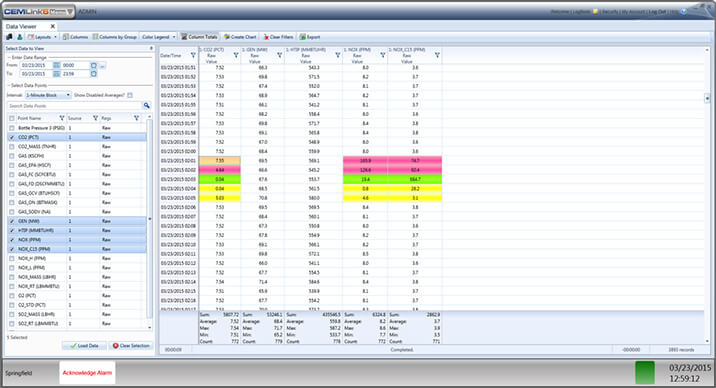Open the Interval dropdown showing 1-Minute Block

click(x=48, y=95)
